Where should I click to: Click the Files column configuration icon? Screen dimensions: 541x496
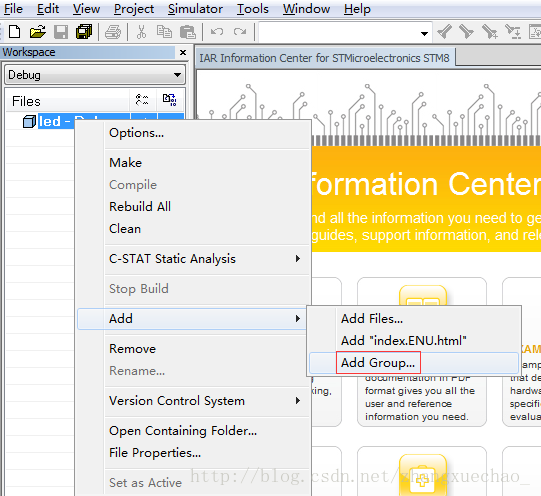pyautogui.click(x=142, y=100)
